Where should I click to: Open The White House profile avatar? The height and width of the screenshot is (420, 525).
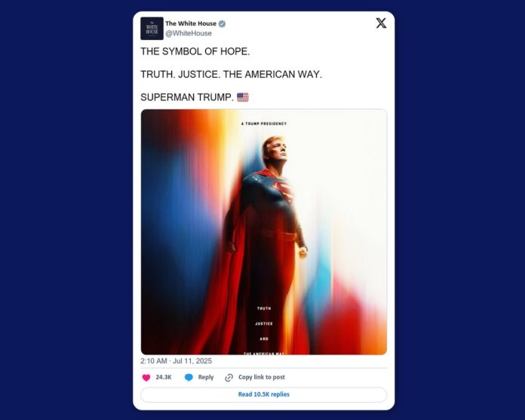(x=152, y=29)
